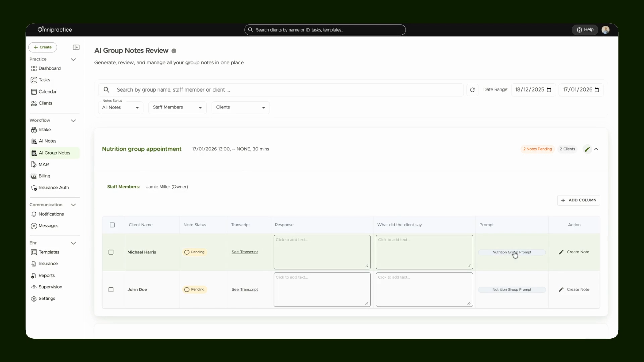The width and height of the screenshot is (644, 362).
Task: Open the start date calendar picker icon
Action: [549, 90]
